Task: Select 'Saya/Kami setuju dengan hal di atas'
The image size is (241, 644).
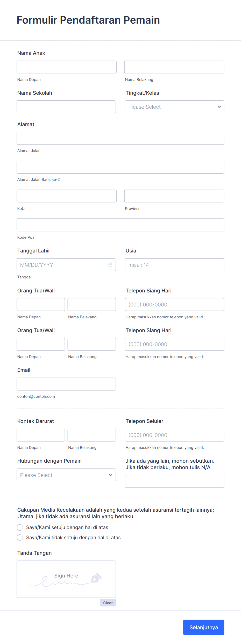Action: point(20,527)
